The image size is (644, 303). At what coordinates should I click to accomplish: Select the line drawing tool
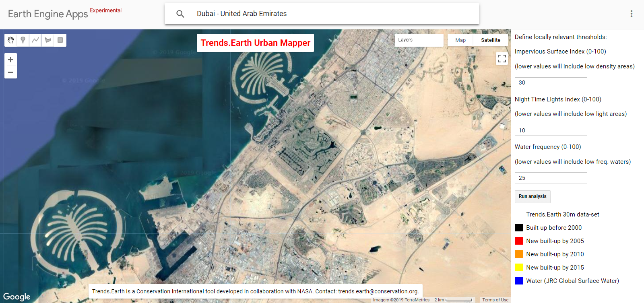(x=35, y=40)
